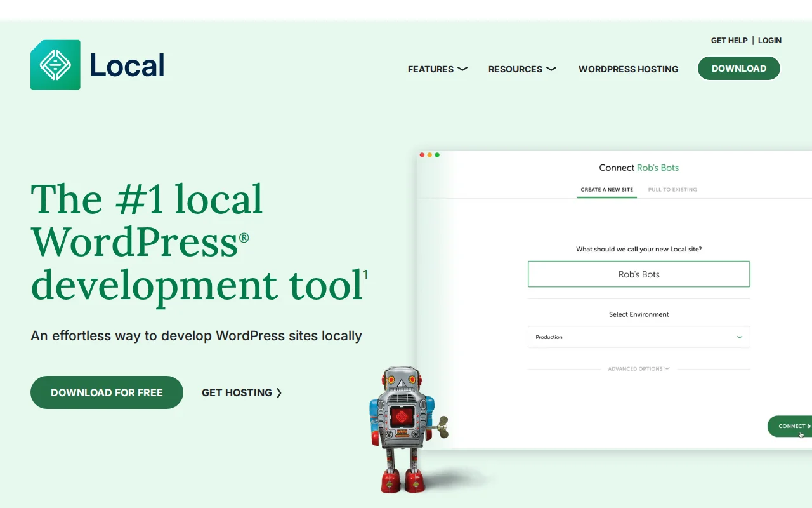Click the DOWNLOAD FOR FREE button
The image size is (812, 508).
107,392
